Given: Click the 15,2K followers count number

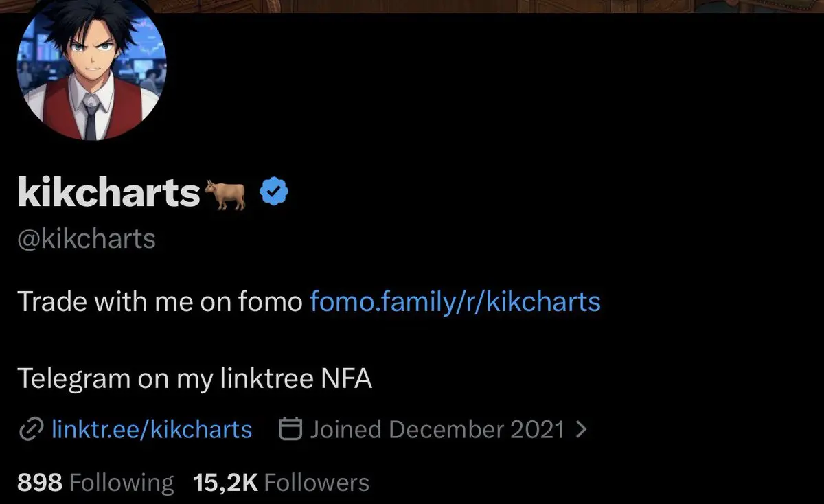Looking at the screenshot, I should tap(226, 483).
